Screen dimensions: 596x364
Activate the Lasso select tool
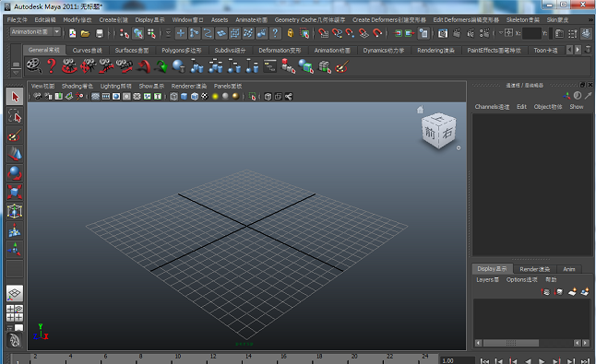pos(15,116)
